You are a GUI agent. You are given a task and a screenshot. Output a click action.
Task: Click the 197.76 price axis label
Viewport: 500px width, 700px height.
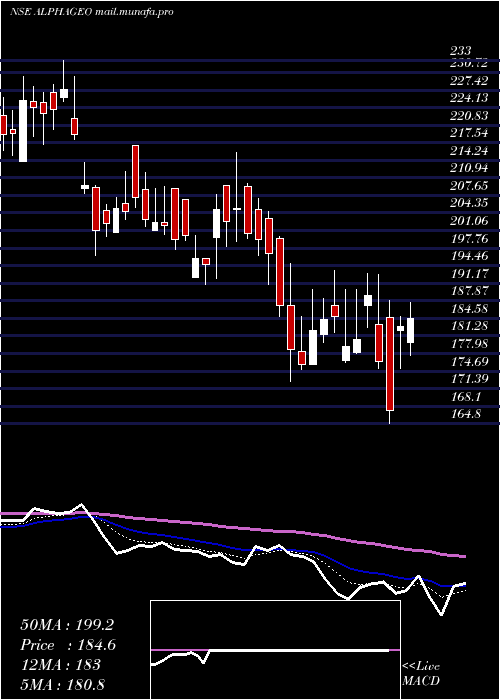(471, 238)
